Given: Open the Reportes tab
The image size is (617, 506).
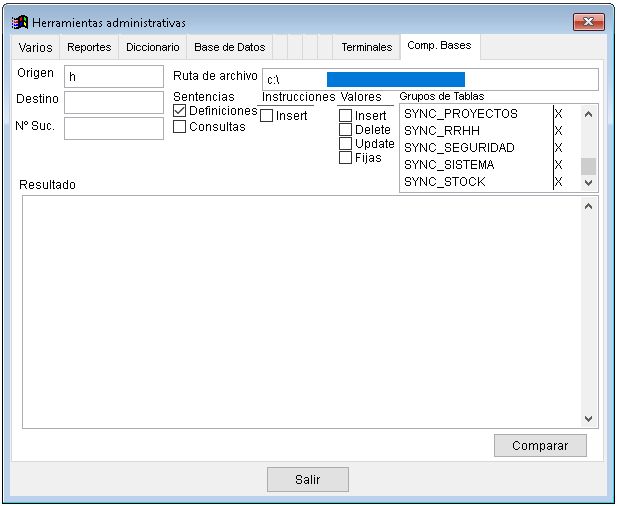Looking at the screenshot, I should pos(89,47).
